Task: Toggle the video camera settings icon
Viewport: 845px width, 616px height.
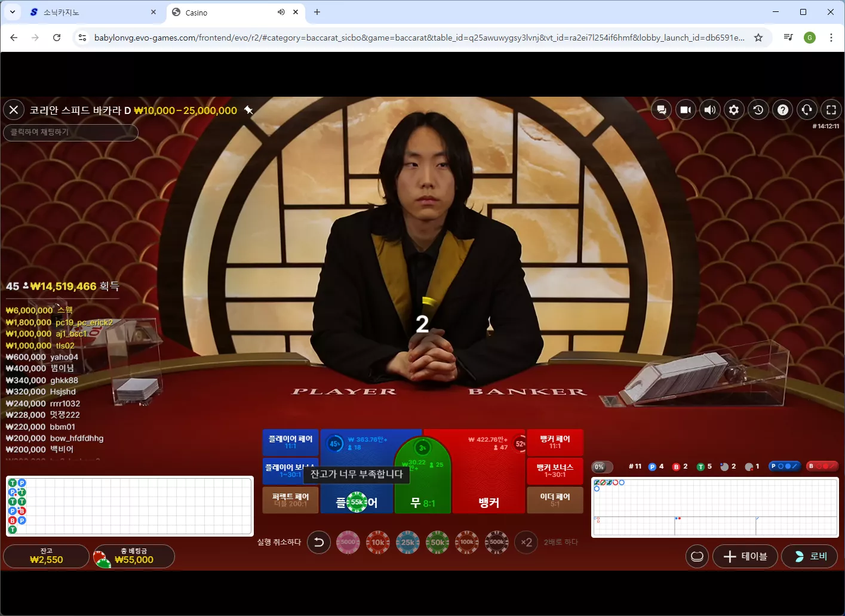Action: (686, 110)
